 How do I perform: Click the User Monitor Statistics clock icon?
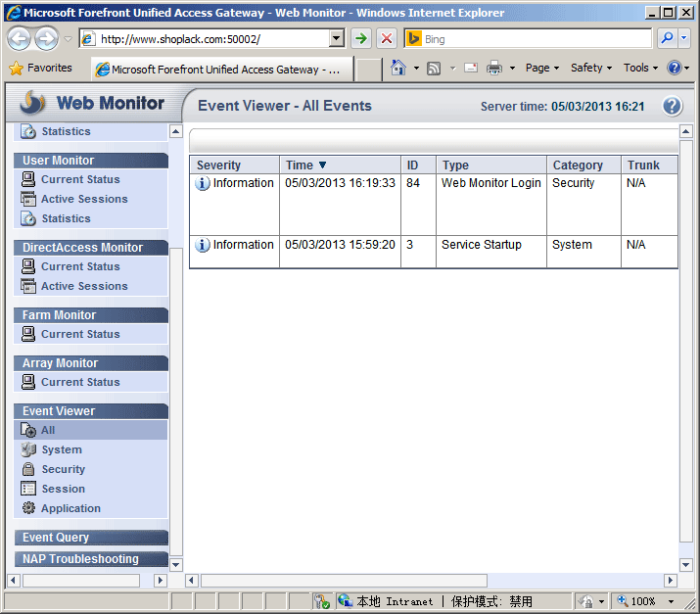click(28, 218)
